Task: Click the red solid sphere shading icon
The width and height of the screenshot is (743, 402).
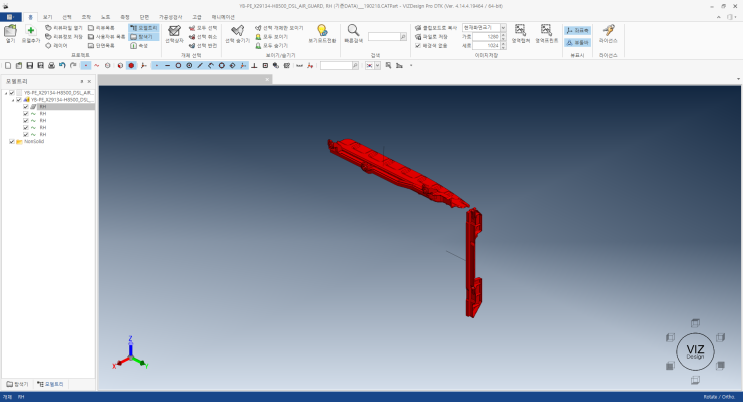Action: 131,65
